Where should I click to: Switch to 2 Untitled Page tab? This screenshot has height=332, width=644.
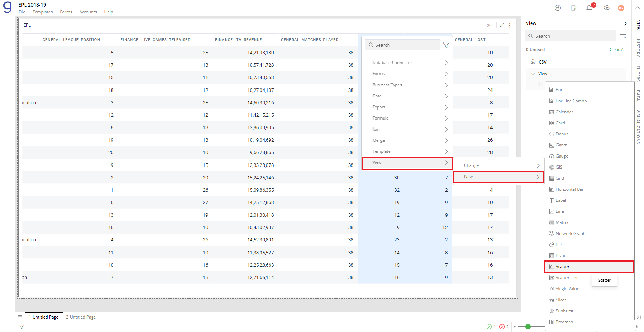pos(81,317)
